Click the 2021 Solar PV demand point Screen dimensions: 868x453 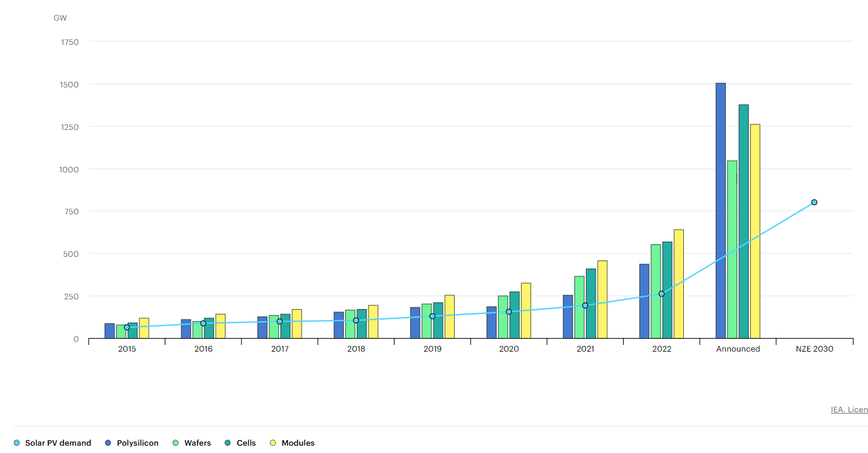point(585,305)
